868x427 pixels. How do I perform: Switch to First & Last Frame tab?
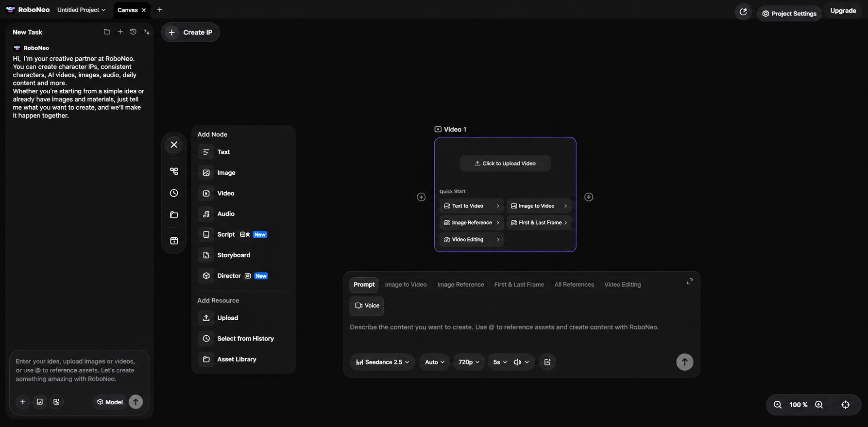tap(519, 285)
